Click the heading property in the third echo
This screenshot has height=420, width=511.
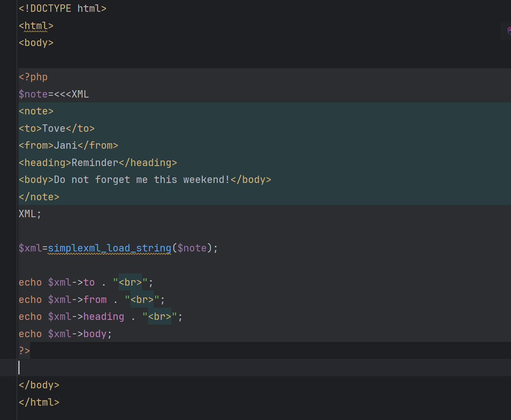[104, 317]
